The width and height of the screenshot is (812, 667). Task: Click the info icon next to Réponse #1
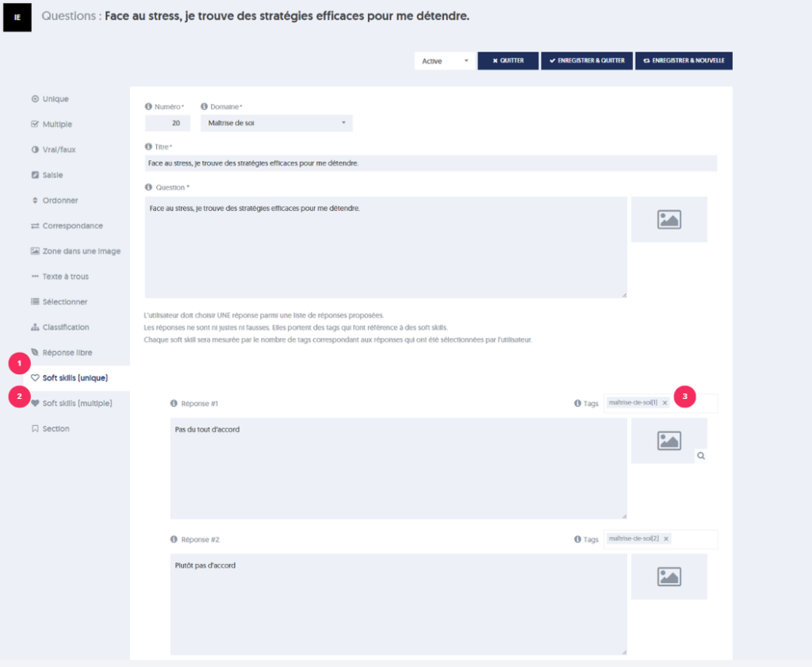click(x=174, y=404)
